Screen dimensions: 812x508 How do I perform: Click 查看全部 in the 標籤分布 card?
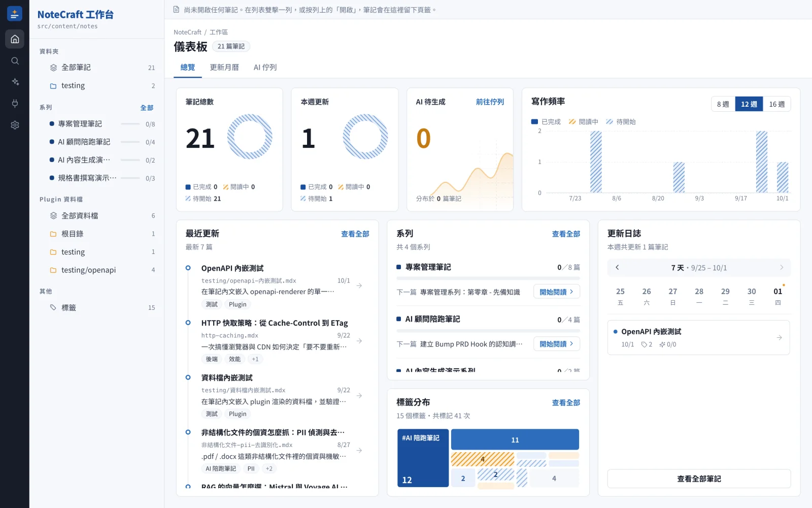(566, 403)
